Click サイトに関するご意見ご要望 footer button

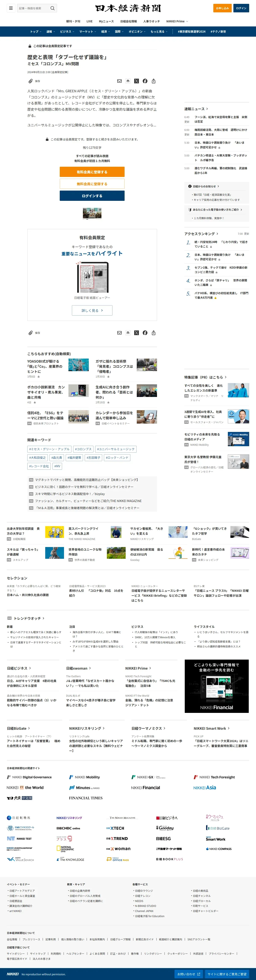[x=227, y=974]
